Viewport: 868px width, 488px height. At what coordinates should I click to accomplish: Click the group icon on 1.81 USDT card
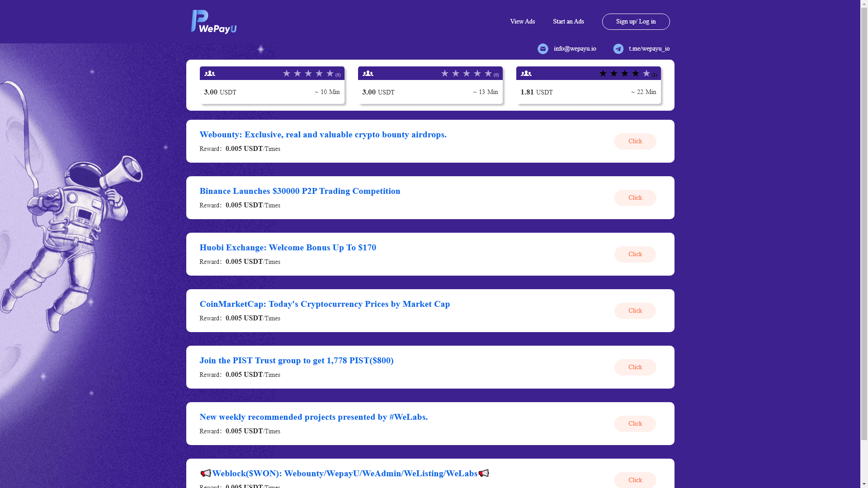point(526,73)
